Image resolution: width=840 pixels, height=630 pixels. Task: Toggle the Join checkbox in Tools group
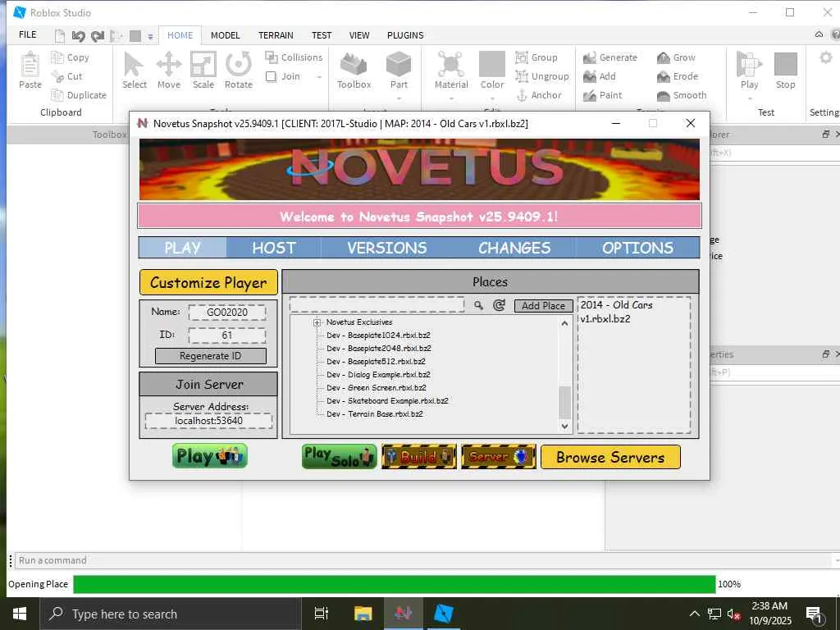click(x=271, y=76)
